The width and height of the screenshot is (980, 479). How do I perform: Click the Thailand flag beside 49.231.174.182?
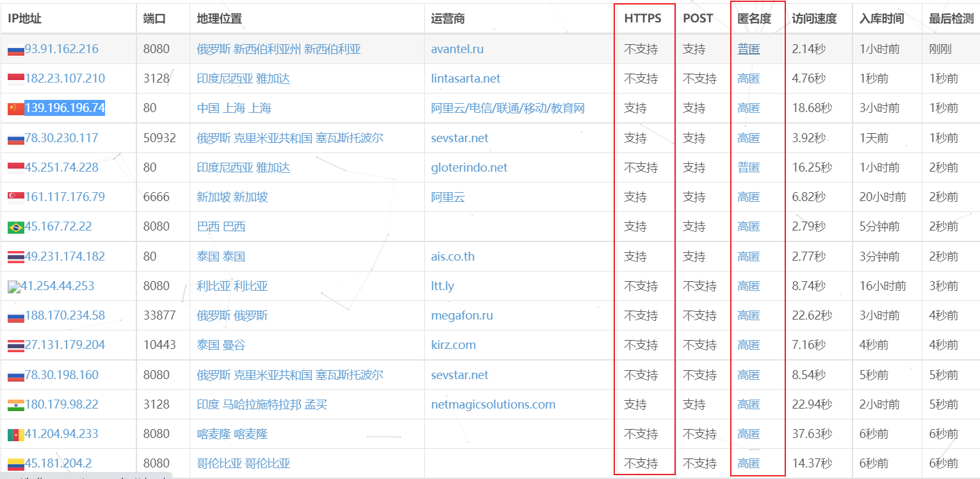[16, 257]
